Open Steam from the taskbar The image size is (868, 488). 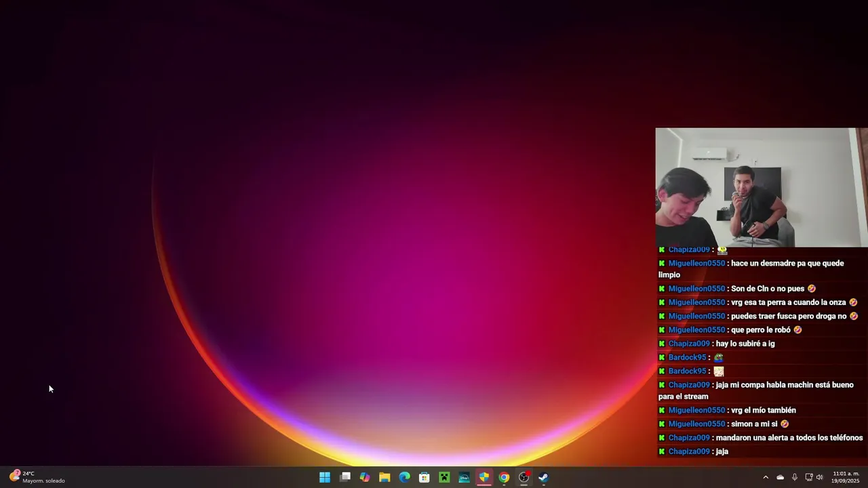pyautogui.click(x=544, y=477)
